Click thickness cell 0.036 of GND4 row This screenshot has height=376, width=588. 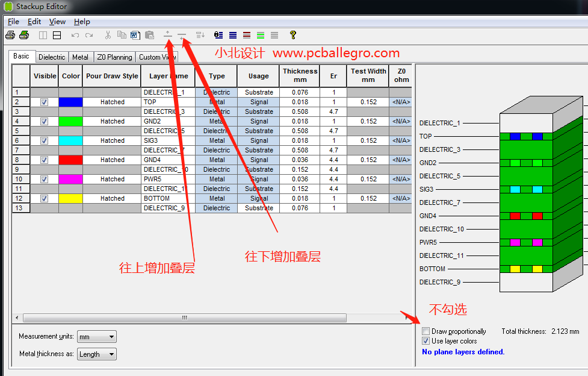click(x=300, y=160)
